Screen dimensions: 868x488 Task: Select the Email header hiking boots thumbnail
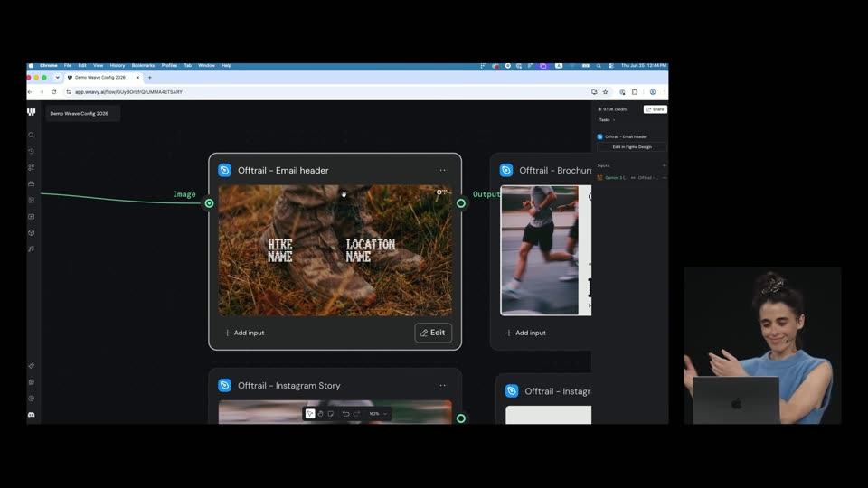[x=335, y=250]
